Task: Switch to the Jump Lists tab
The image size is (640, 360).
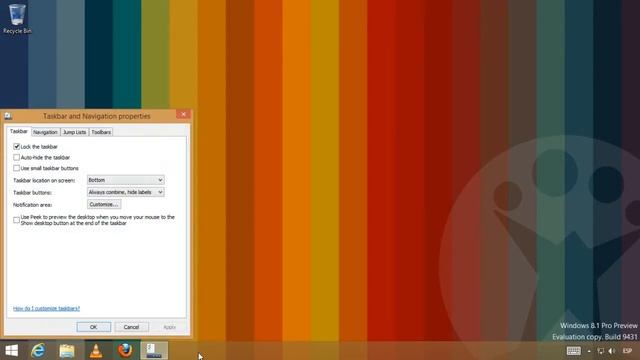Action: (74, 132)
